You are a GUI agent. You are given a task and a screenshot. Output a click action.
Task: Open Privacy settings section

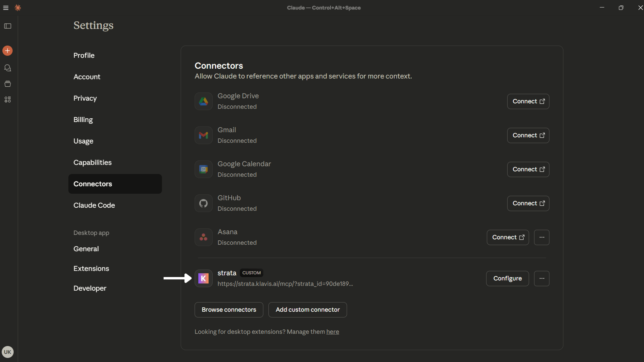pyautogui.click(x=85, y=98)
